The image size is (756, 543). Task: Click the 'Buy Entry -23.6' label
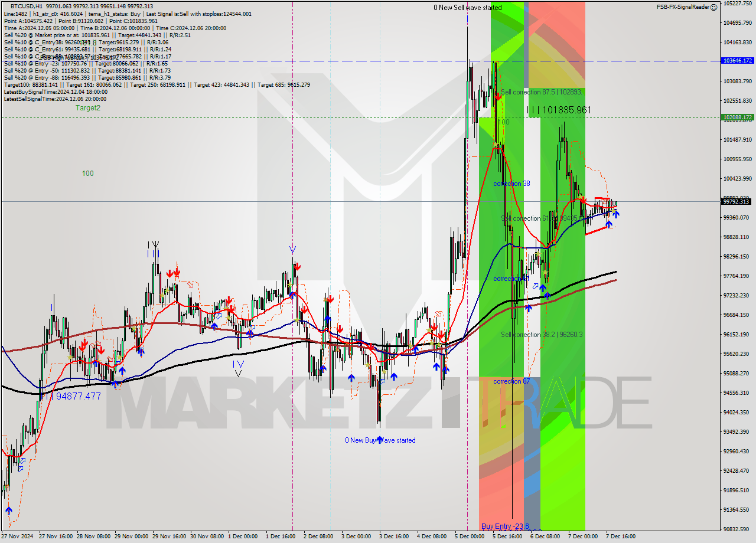click(505, 526)
